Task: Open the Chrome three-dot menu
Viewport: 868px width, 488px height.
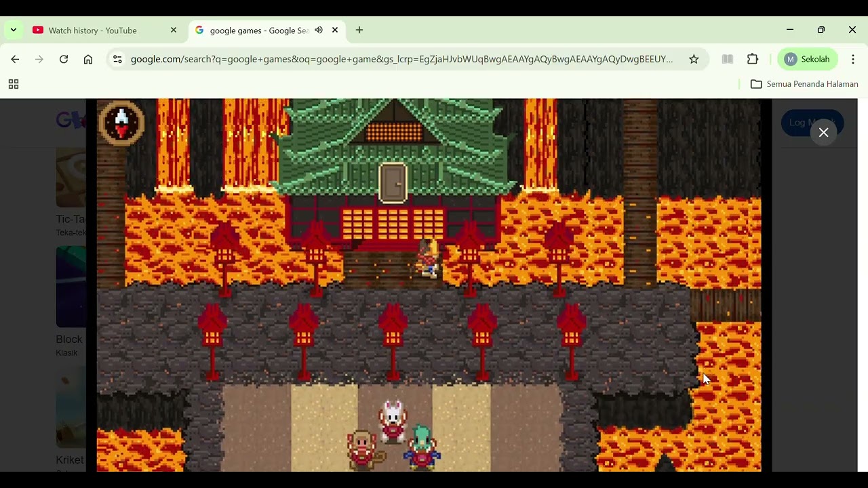Action: coord(853,60)
